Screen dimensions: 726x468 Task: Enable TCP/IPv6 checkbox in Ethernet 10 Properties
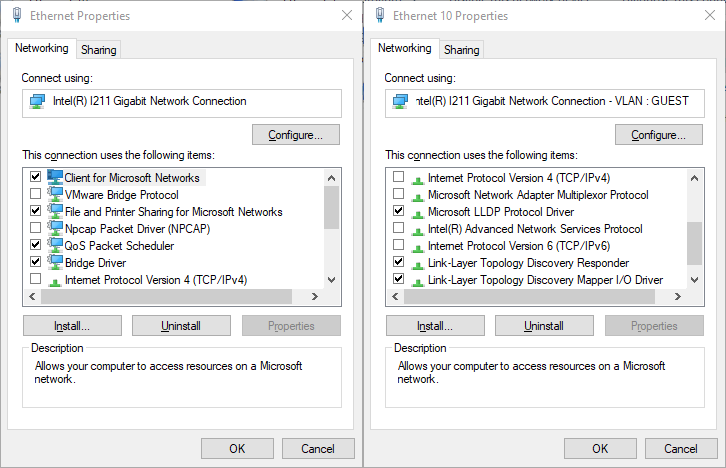(398, 244)
